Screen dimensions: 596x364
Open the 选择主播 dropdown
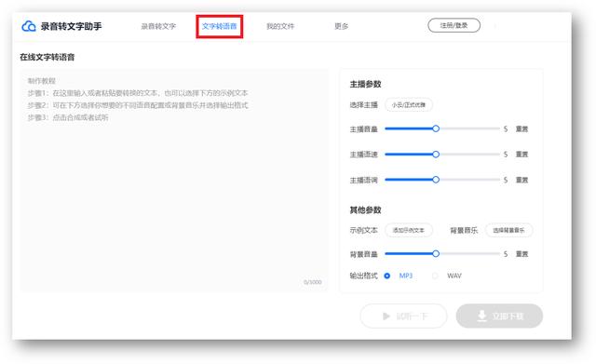[409, 105]
